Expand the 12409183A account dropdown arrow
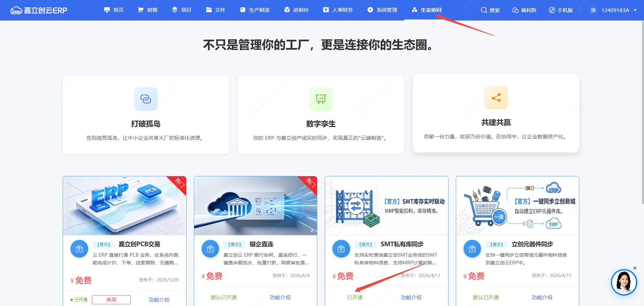Image resolution: width=644 pixels, height=306 pixels. pyautogui.click(x=635, y=10)
